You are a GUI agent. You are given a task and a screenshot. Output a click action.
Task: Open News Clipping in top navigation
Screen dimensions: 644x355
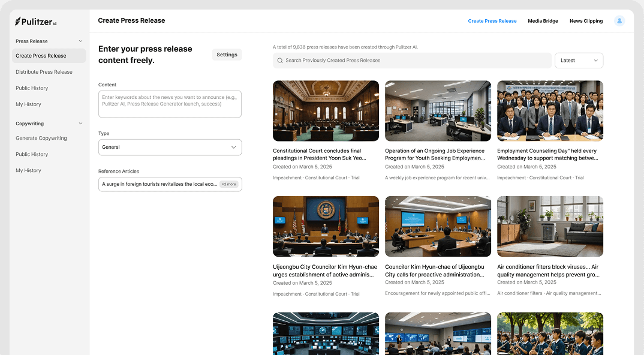pos(586,21)
